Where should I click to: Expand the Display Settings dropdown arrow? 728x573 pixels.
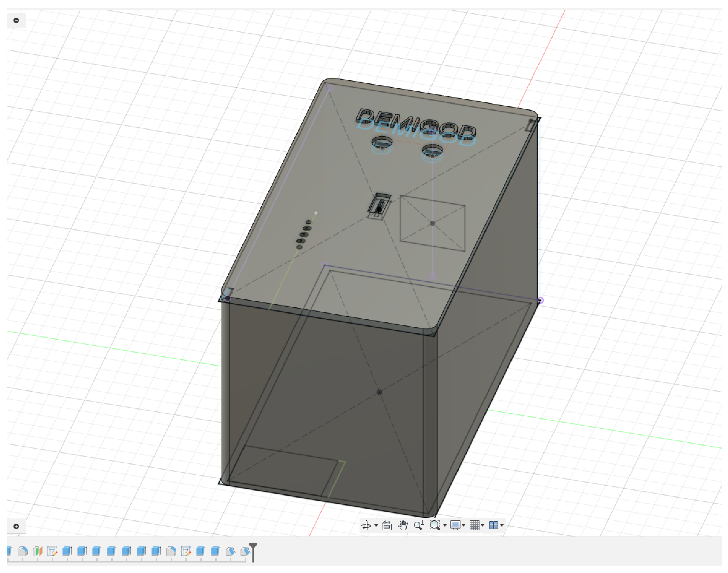click(x=464, y=525)
